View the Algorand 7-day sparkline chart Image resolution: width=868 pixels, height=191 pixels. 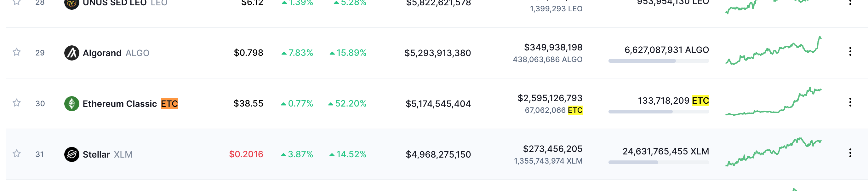point(773,51)
